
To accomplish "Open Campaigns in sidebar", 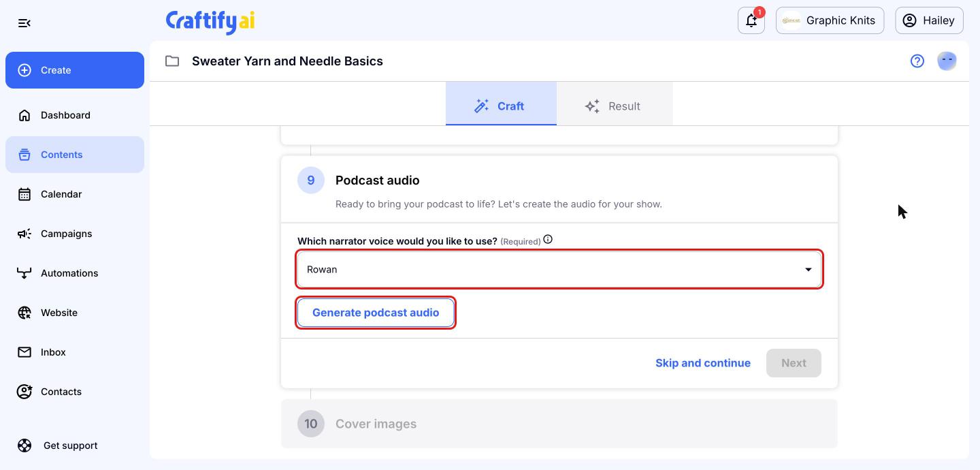I will tap(75, 234).
